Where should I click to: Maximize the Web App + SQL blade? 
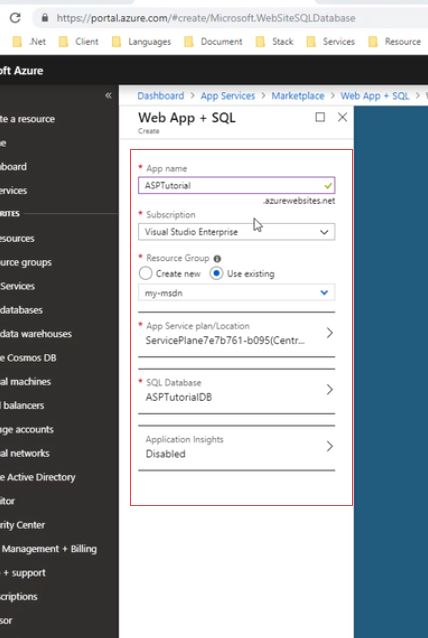(x=320, y=117)
